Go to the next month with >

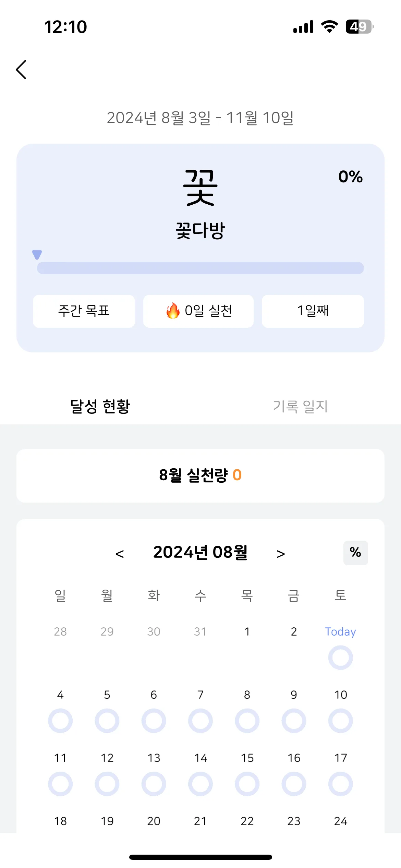[x=281, y=554]
